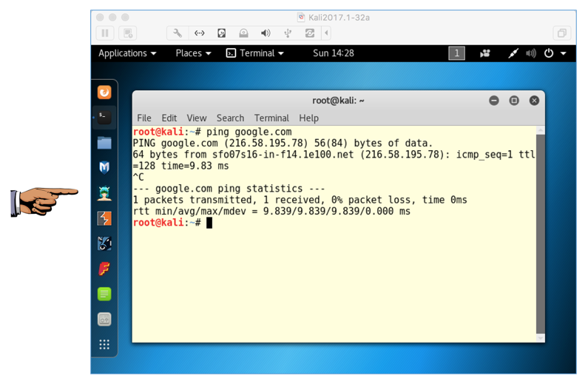Screen dimensions: 588x384
Task: Click the Kali2017.1-32a VM title
Action: pyautogui.click(x=339, y=18)
